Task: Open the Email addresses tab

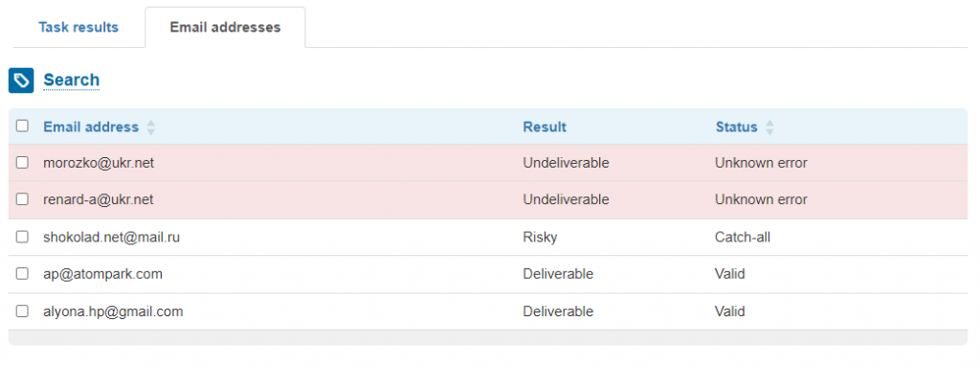Action: click(x=225, y=28)
